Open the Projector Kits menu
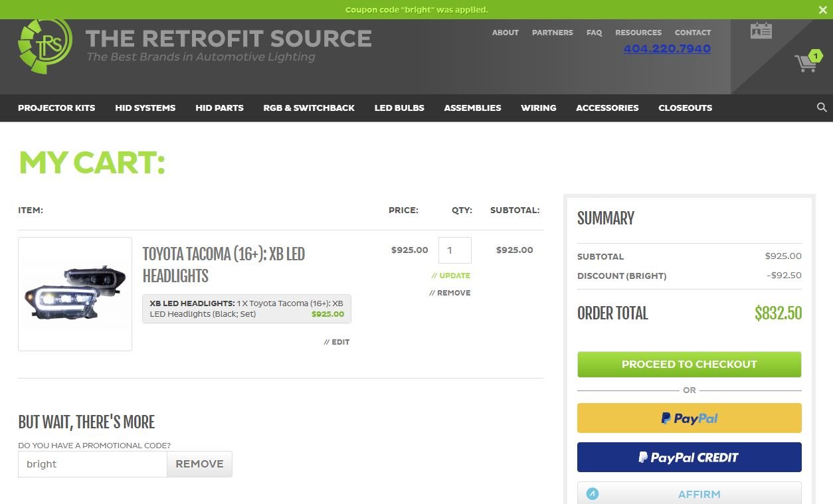Viewport: 833px width, 504px height. click(56, 108)
